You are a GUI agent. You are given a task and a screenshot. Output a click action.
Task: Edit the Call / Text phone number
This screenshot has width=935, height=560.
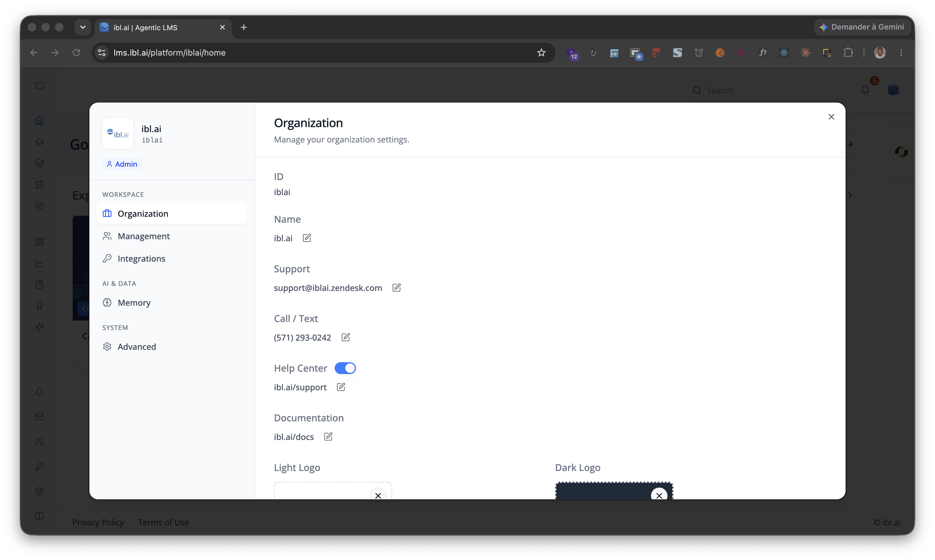pyautogui.click(x=346, y=337)
